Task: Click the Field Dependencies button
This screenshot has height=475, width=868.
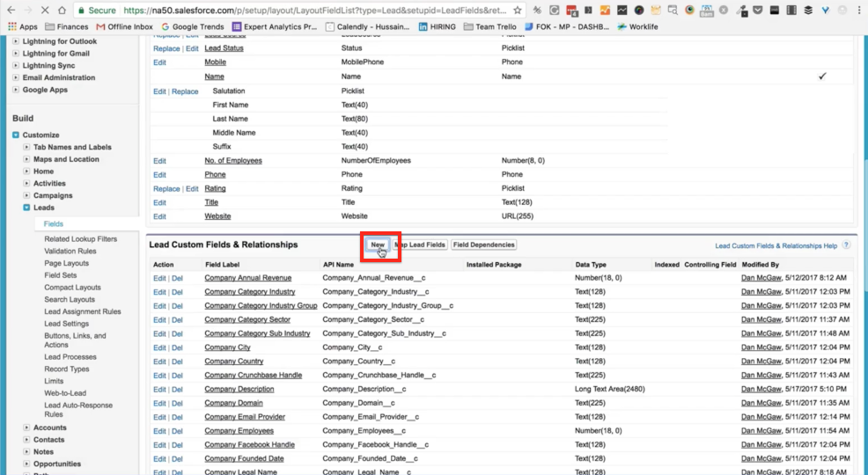Action: coord(484,245)
